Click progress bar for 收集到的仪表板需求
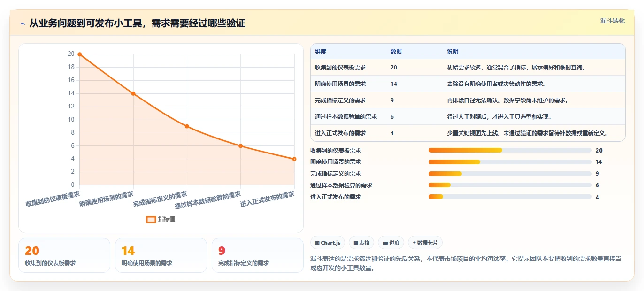 click(x=510, y=150)
